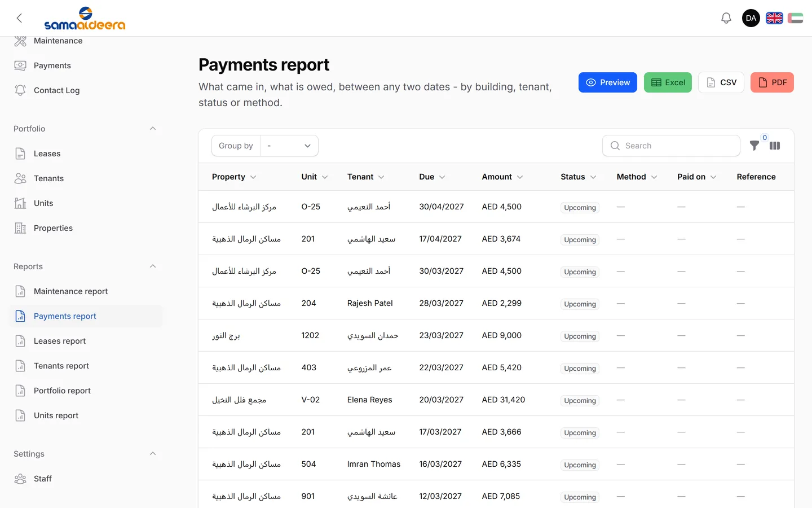This screenshot has width=812, height=508.
Task: Open the Group by dropdown
Action: point(289,146)
